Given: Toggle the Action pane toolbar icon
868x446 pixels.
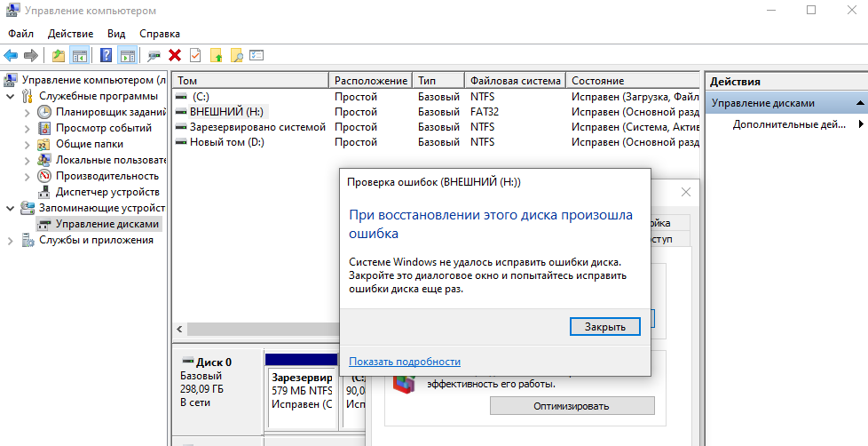Looking at the screenshot, I should point(127,56).
